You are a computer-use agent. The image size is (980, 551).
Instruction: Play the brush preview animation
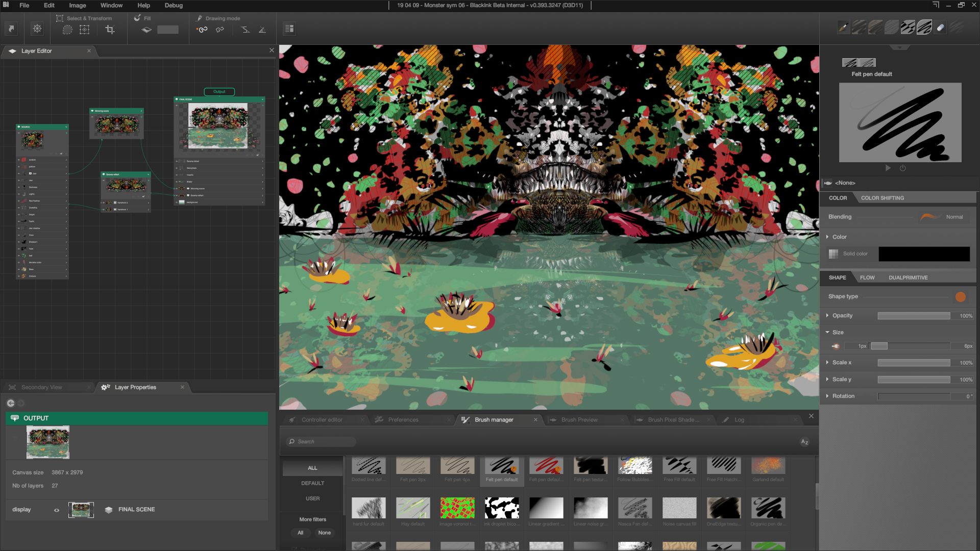[x=888, y=168]
